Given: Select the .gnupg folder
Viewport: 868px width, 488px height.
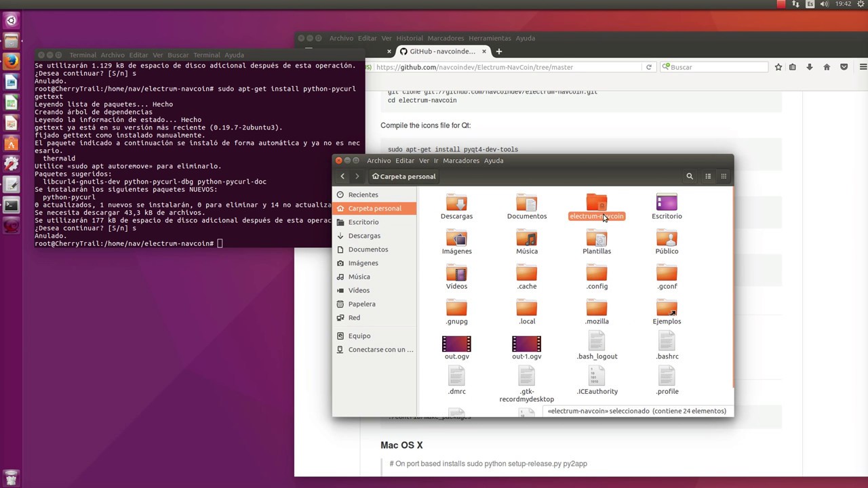Looking at the screenshot, I should point(456,312).
